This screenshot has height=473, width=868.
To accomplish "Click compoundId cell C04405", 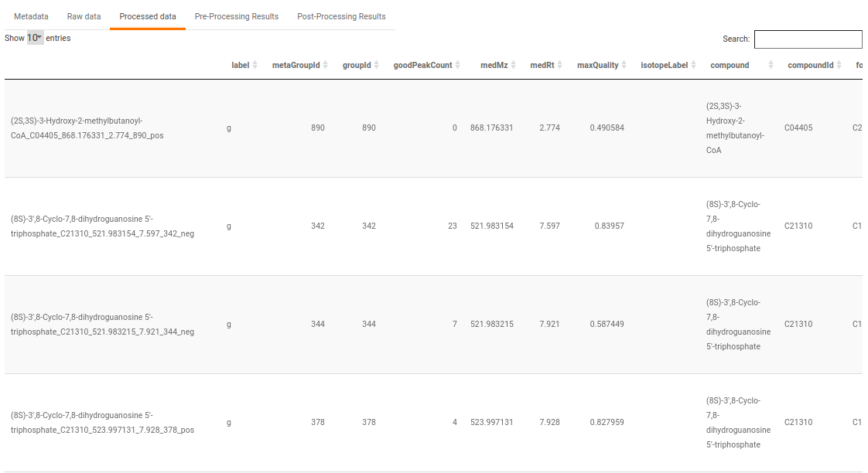I will pyautogui.click(x=798, y=128).
